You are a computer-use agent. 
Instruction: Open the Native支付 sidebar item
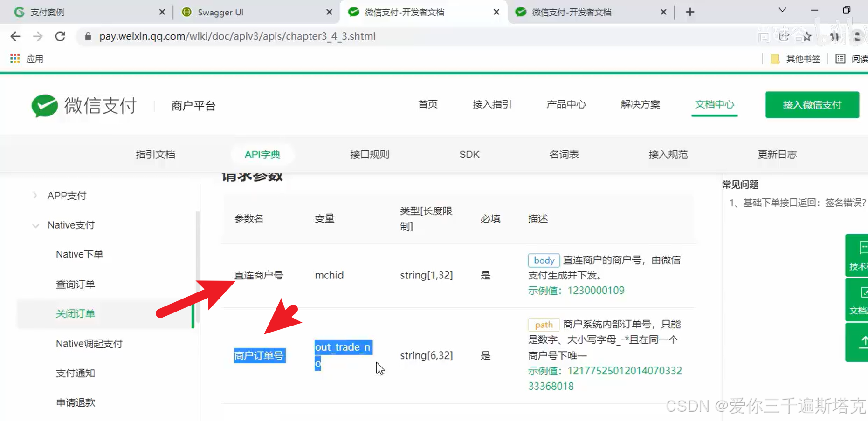[71, 225]
